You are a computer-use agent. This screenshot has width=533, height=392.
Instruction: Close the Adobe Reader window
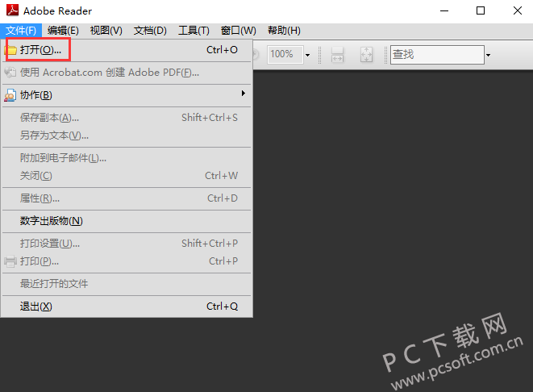(x=518, y=10)
